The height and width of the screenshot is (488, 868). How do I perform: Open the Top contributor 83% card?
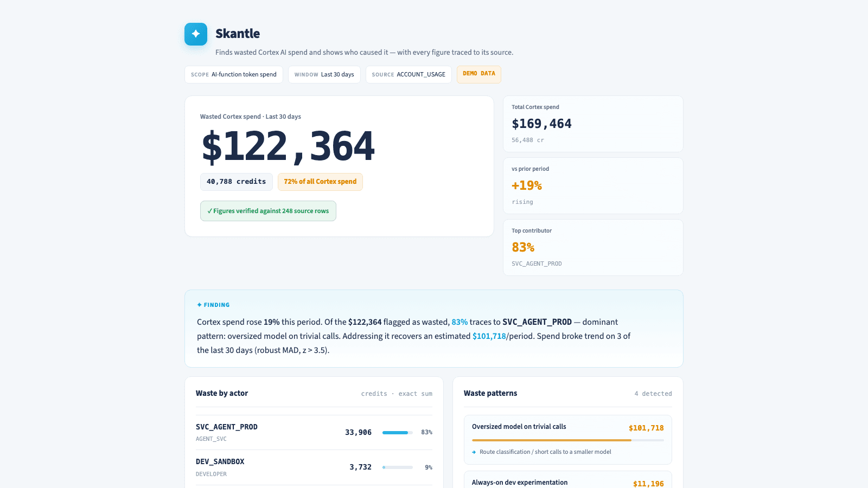(x=593, y=248)
